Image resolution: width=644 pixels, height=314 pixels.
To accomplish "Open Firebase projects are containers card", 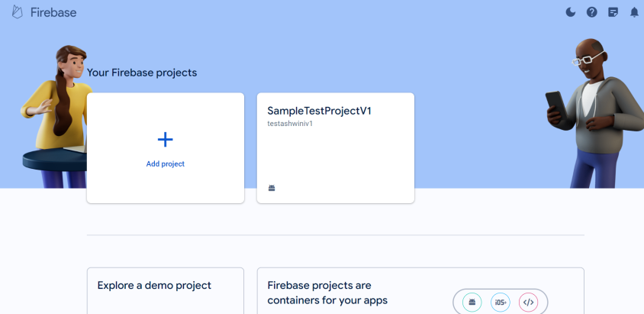I will (420, 291).
